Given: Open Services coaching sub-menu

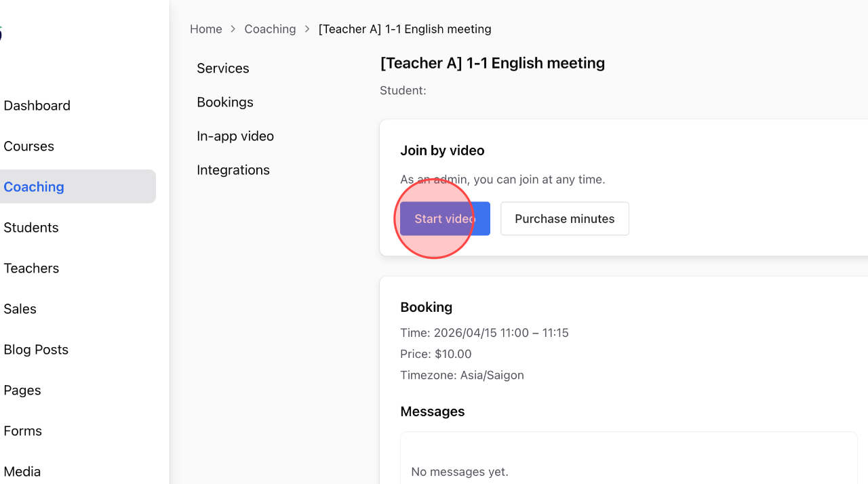Looking at the screenshot, I should click(x=223, y=68).
